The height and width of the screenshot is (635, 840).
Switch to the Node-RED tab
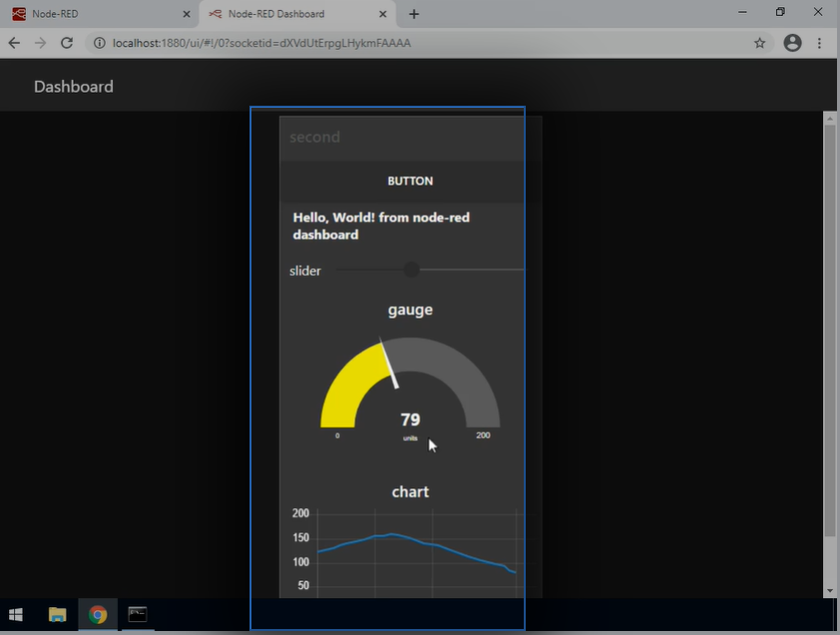[99, 14]
